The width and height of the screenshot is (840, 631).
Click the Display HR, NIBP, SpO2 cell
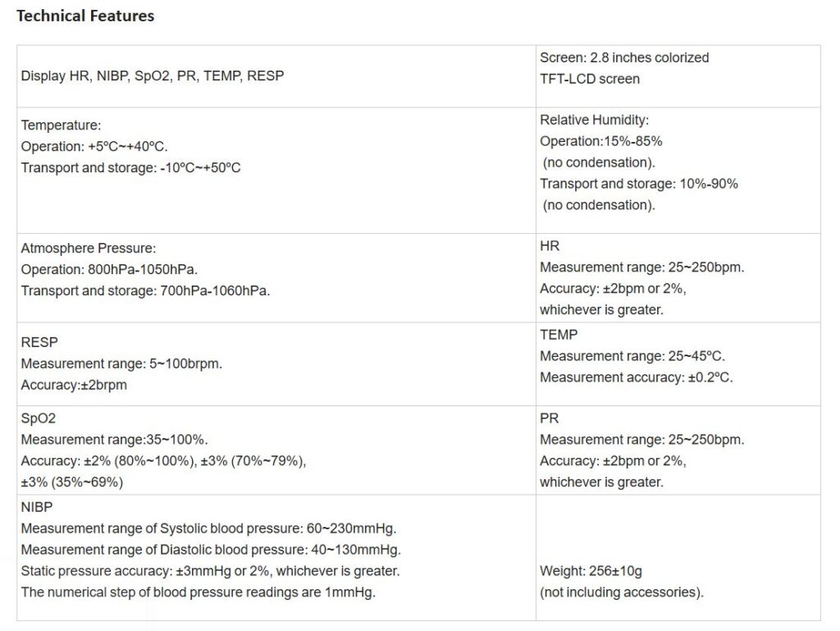[x=153, y=75]
